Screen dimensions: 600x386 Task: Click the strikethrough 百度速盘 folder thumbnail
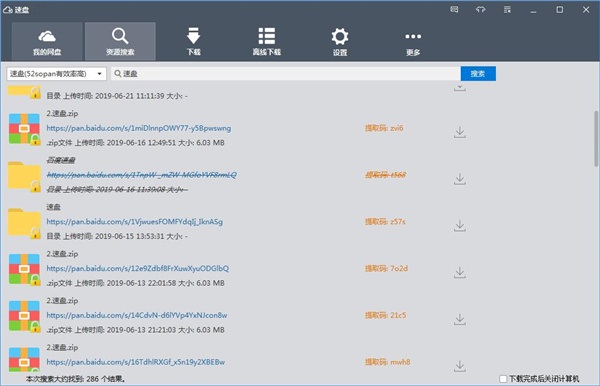pos(24,176)
